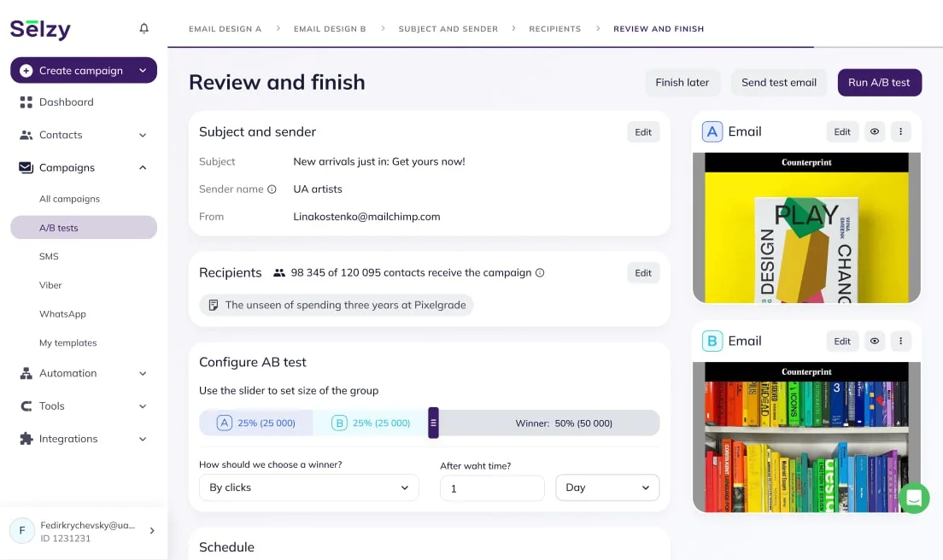Image resolution: width=943 pixels, height=560 pixels.
Task: Preview Email B with the eye icon
Action: (x=874, y=341)
